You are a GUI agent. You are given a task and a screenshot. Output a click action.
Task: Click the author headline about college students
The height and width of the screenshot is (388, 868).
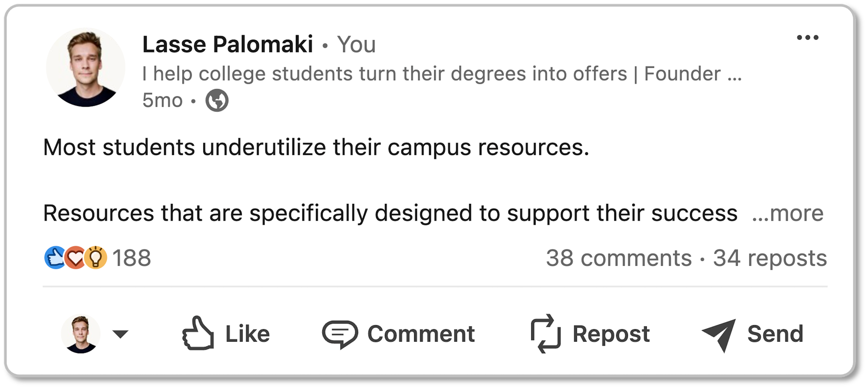(x=441, y=74)
